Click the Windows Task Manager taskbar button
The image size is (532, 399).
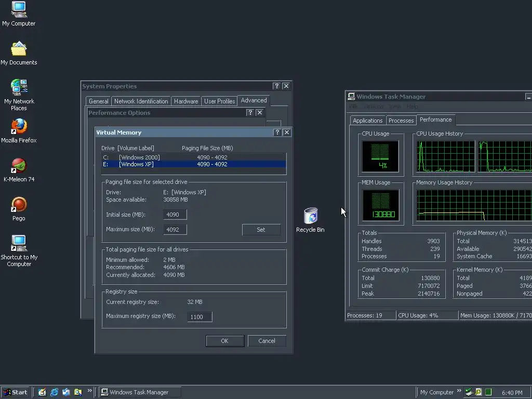pos(140,392)
